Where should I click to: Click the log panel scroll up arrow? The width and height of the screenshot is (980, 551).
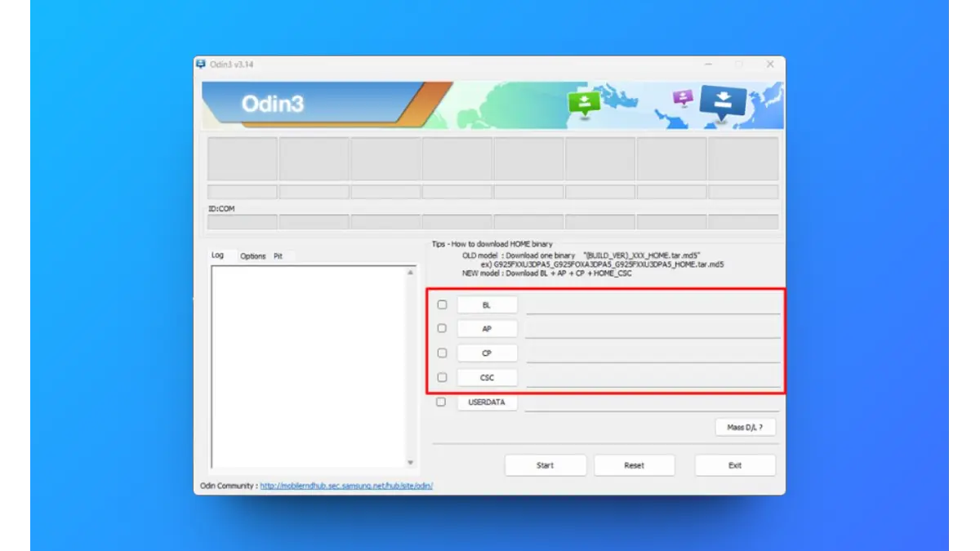click(411, 273)
